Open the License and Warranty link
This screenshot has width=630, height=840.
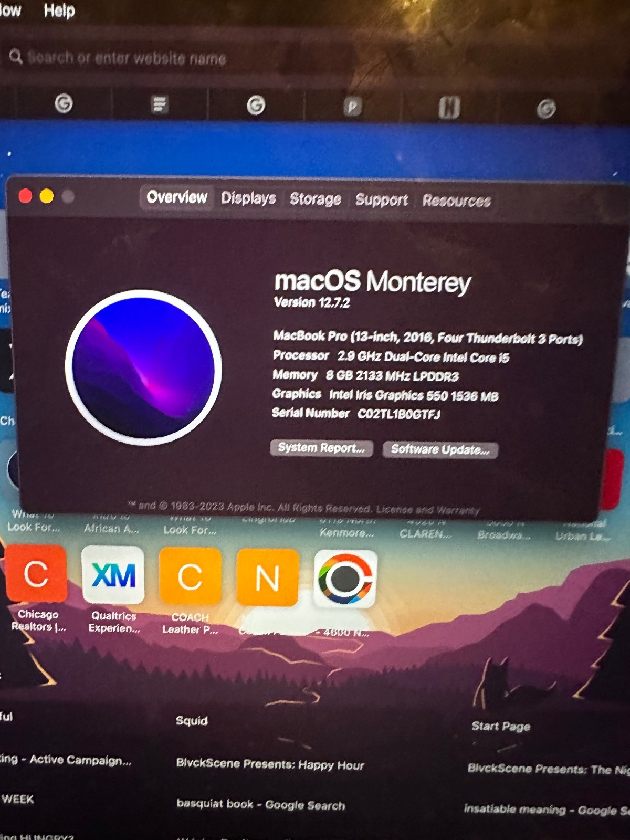tap(428, 510)
